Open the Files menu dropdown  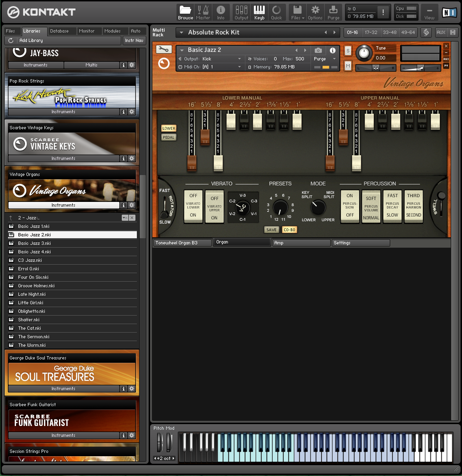pos(298,12)
